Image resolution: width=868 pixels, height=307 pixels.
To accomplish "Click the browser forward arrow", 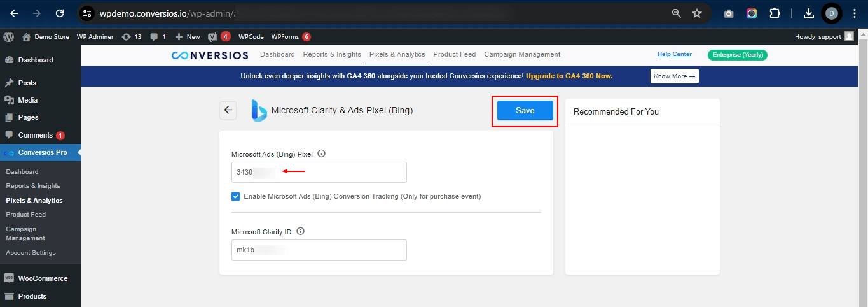I will point(37,13).
